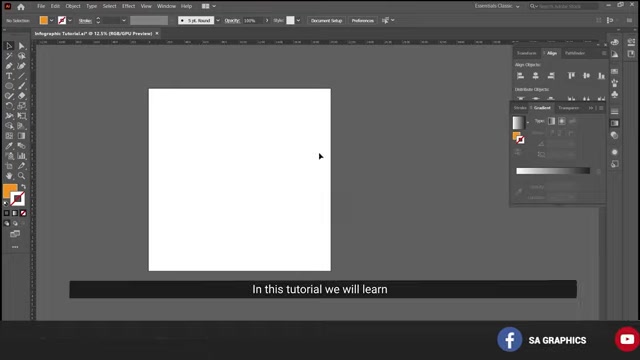
Task: Click the Eraser tool
Action: 21,96
